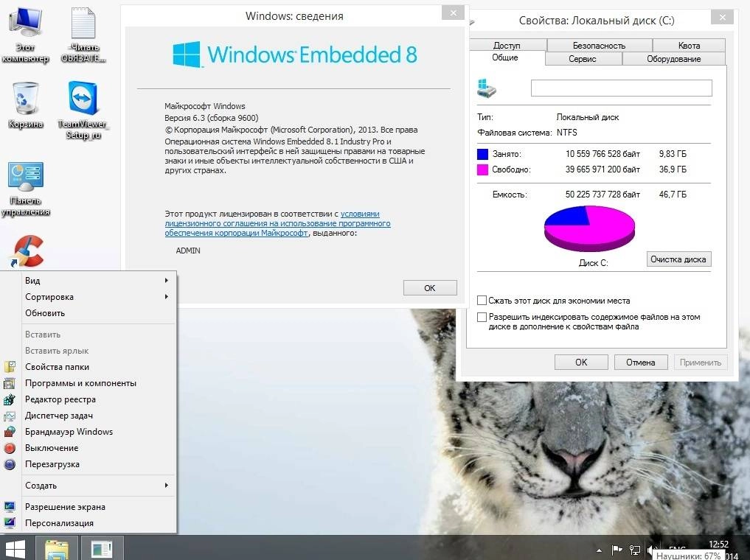Click the Windows logo in the About dialog
Screen dimensions: 750x560
[x=187, y=54]
